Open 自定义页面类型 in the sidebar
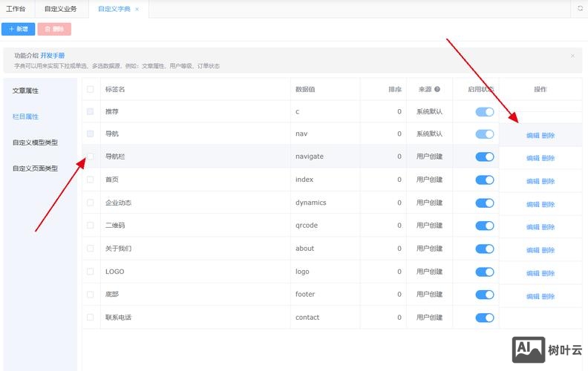Viewport: 588px width, 371px height. (x=35, y=168)
